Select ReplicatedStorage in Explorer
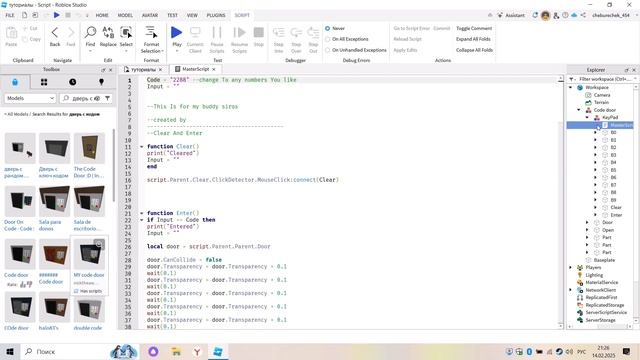Viewport: 640px width, 360px height. tap(604, 305)
